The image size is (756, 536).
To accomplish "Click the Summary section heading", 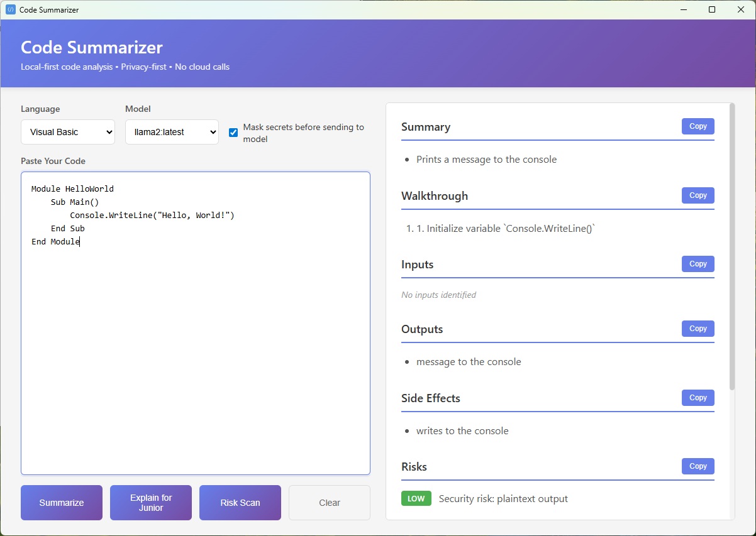I will [426, 127].
